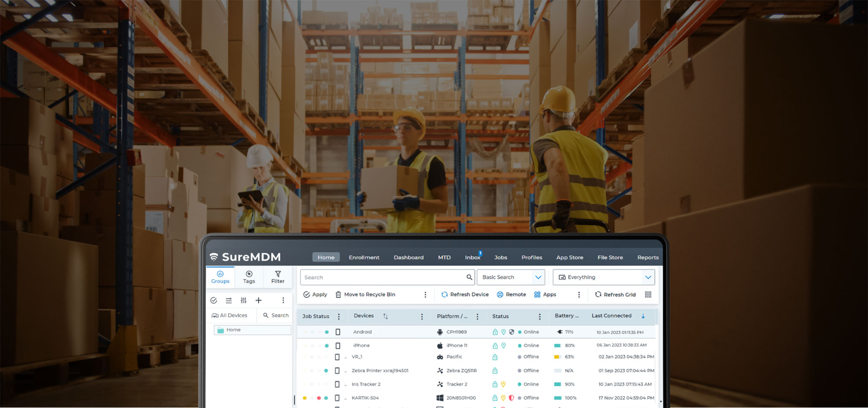Switch to the Enrollment tab
Viewport: 868px width, 408px height.
[364, 258]
